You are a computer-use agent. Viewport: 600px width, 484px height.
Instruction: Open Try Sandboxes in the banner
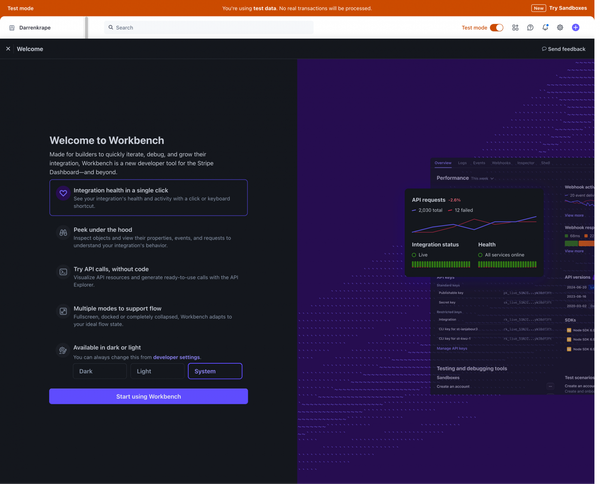pos(559,8)
